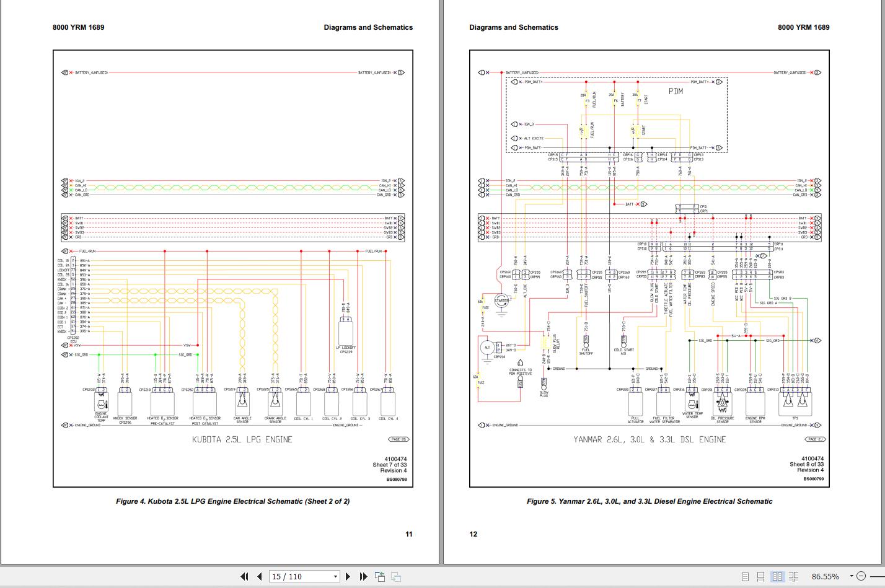This screenshot has width=885, height=588.
Task: Click the KUBOTA 2.5L LPG ENGINE title
Action: [x=242, y=439]
